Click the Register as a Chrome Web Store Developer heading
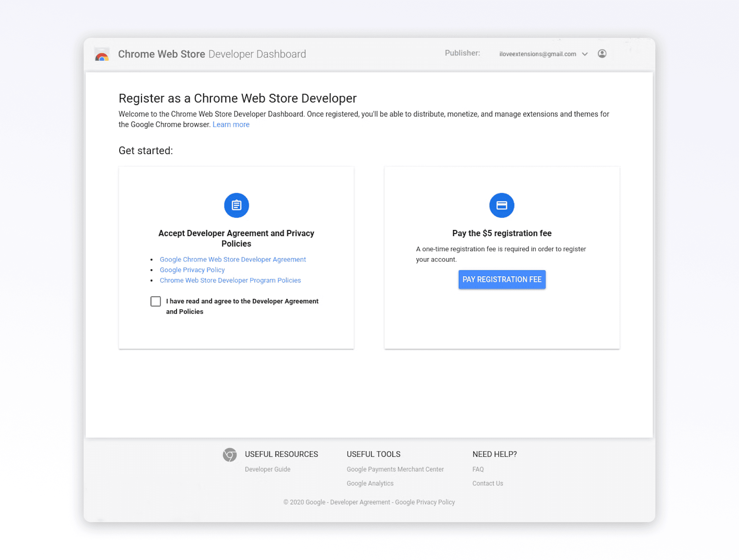 click(238, 98)
